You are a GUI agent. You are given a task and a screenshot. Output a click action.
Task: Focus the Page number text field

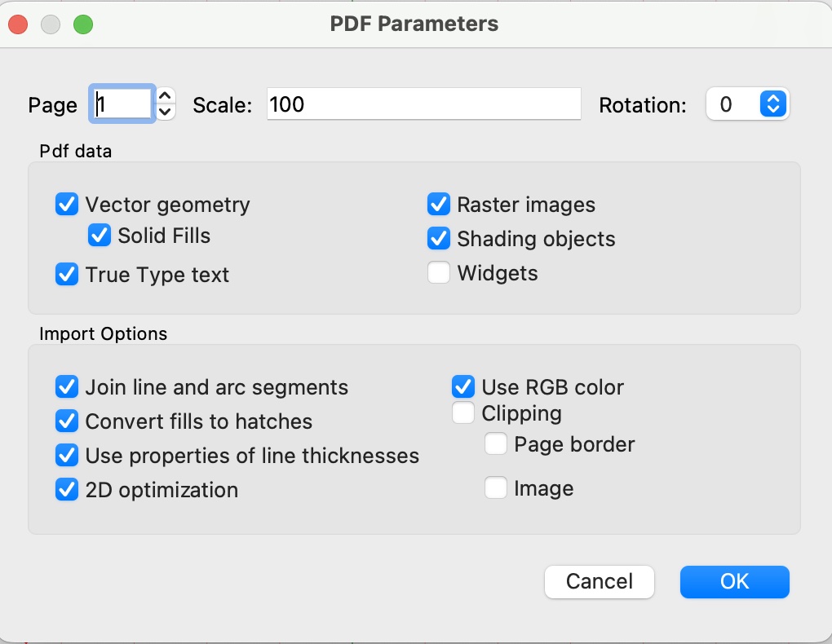click(x=122, y=104)
